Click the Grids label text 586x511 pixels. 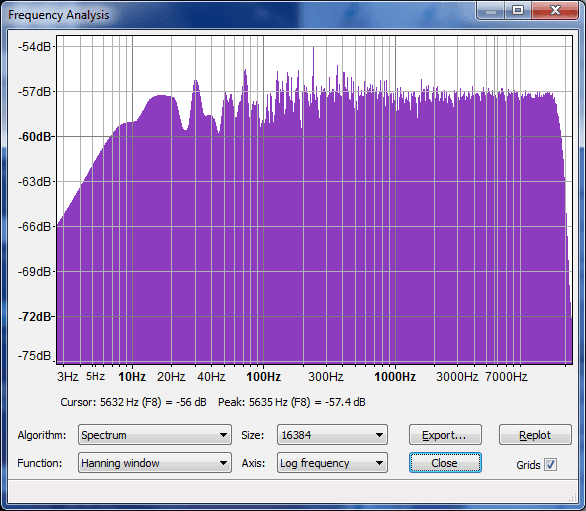click(528, 465)
